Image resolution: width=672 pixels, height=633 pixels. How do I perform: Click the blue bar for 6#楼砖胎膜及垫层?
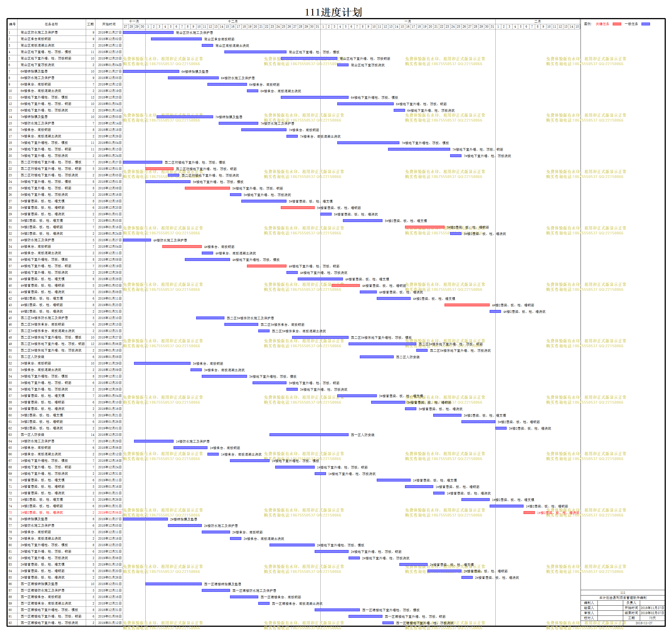point(151,71)
